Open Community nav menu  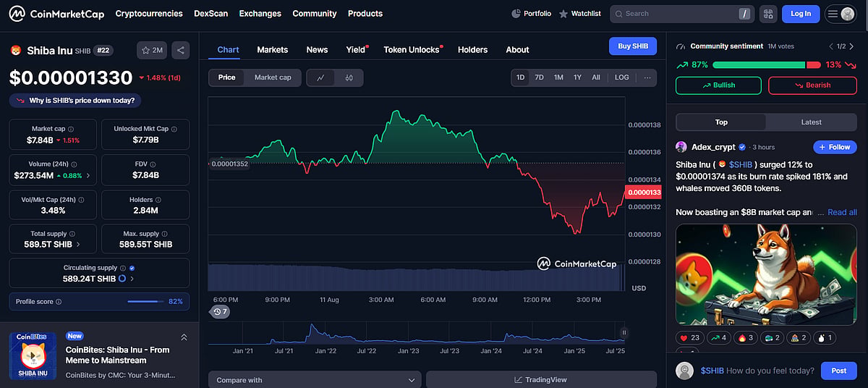(x=315, y=13)
